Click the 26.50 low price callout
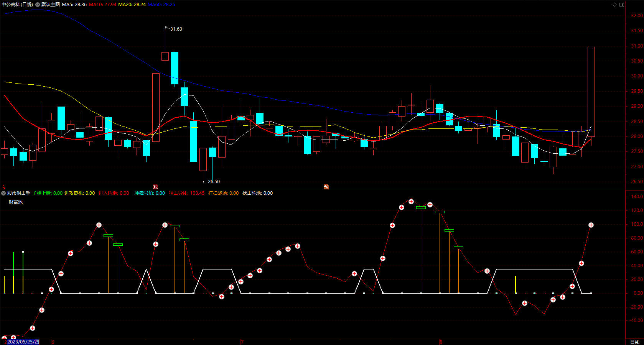This screenshot has height=345, width=644. [214, 182]
